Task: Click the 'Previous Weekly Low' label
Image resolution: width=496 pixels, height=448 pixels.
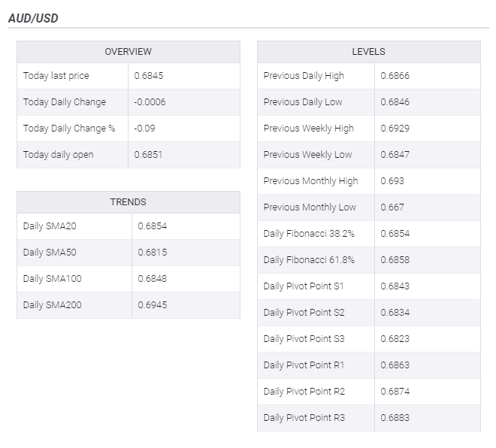Action: tap(308, 155)
